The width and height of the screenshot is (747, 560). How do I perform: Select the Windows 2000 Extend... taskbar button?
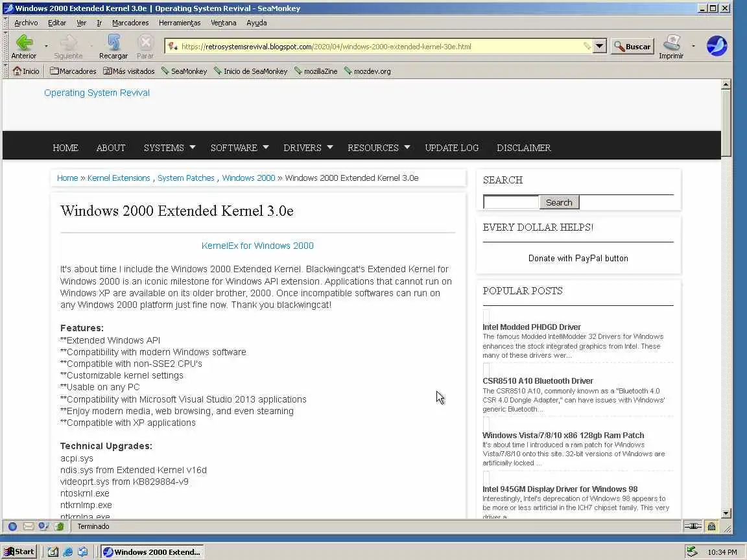pos(152,552)
